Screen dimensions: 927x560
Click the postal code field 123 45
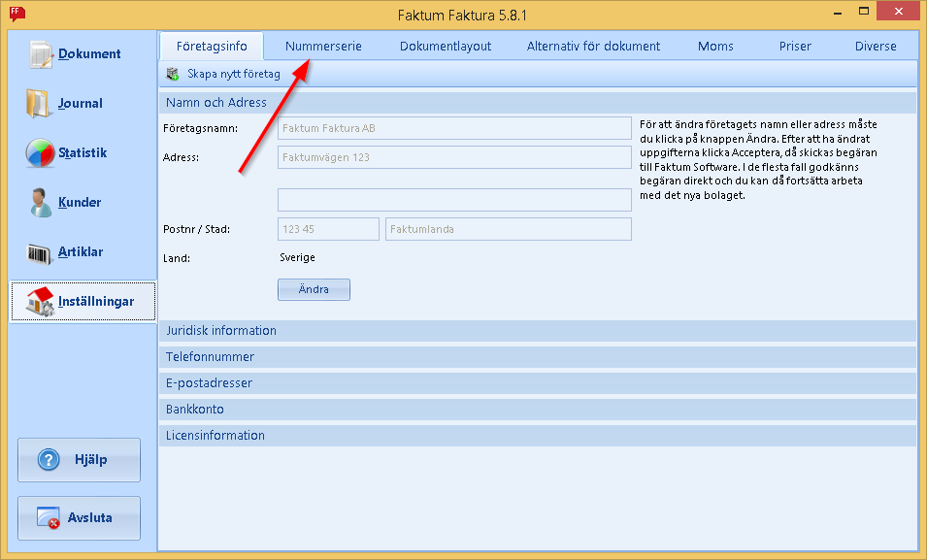[x=328, y=229]
